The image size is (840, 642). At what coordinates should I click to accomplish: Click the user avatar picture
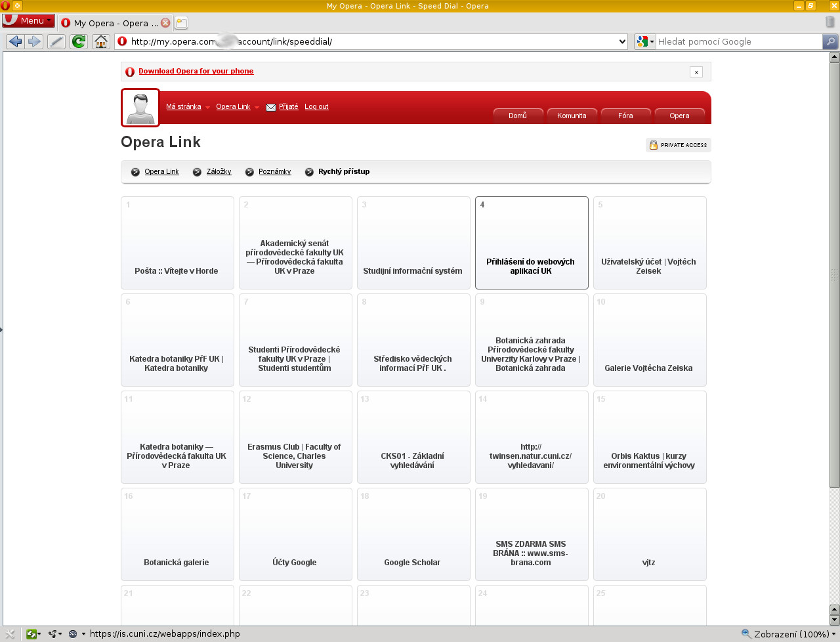point(140,108)
